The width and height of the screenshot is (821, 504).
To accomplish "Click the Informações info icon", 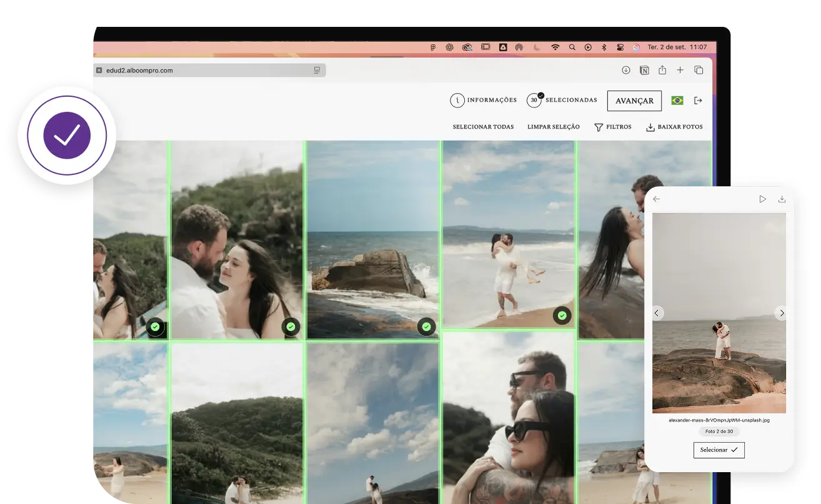I will pyautogui.click(x=458, y=101).
